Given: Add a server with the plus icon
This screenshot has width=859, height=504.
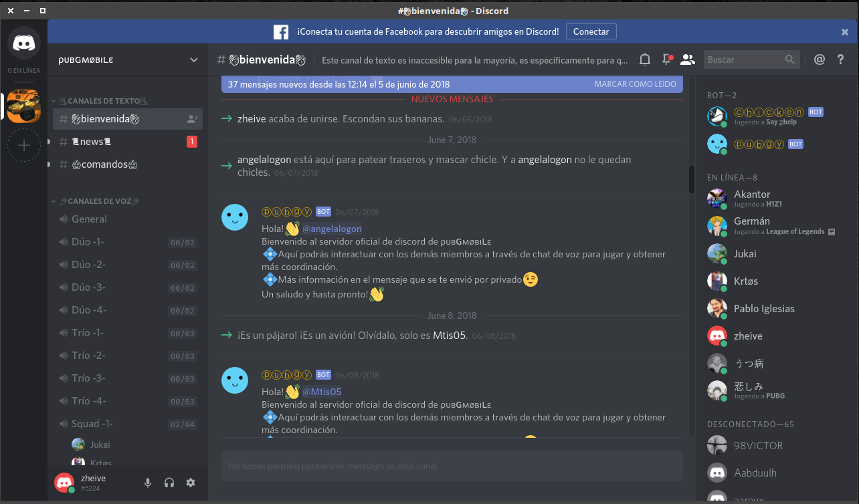Looking at the screenshot, I should (x=24, y=145).
